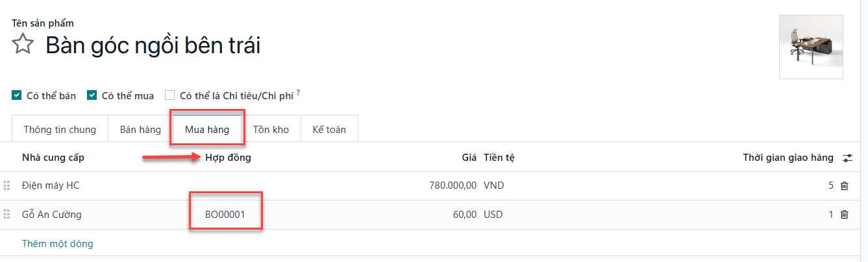Screen dimensions: 868x262
Task: Sort by Nhà cung cấp column header
Action: (53, 158)
